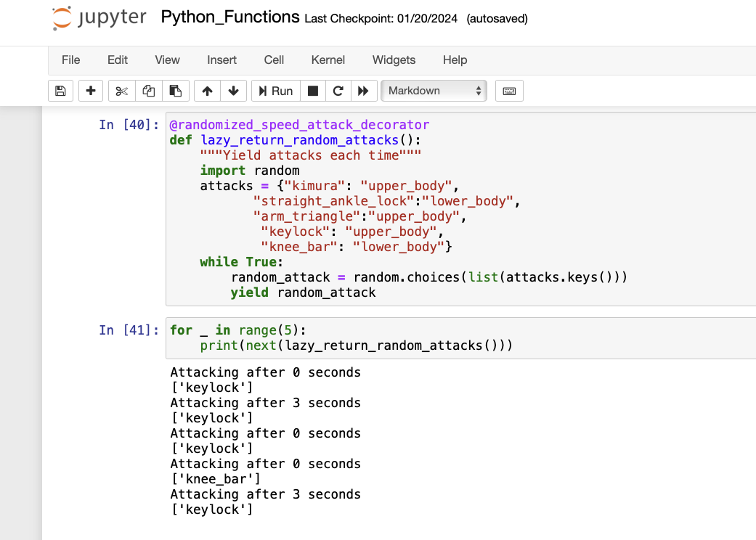Click the first "Attacking after 0 seconds" output

[x=265, y=372]
